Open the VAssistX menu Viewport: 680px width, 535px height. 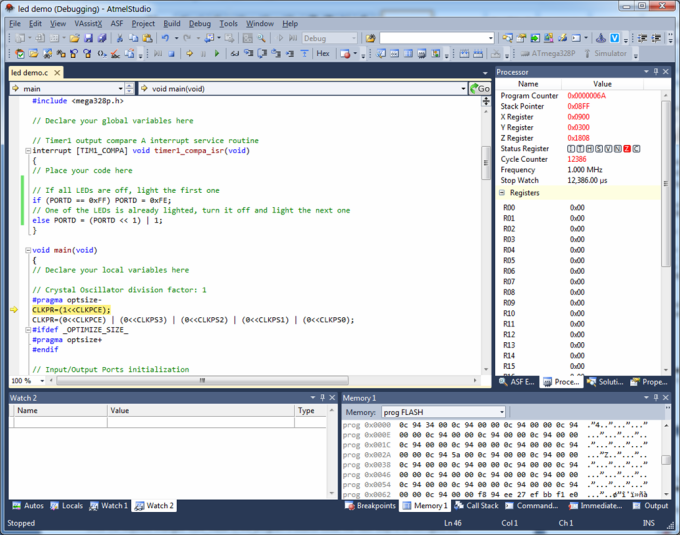pyautogui.click(x=88, y=23)
